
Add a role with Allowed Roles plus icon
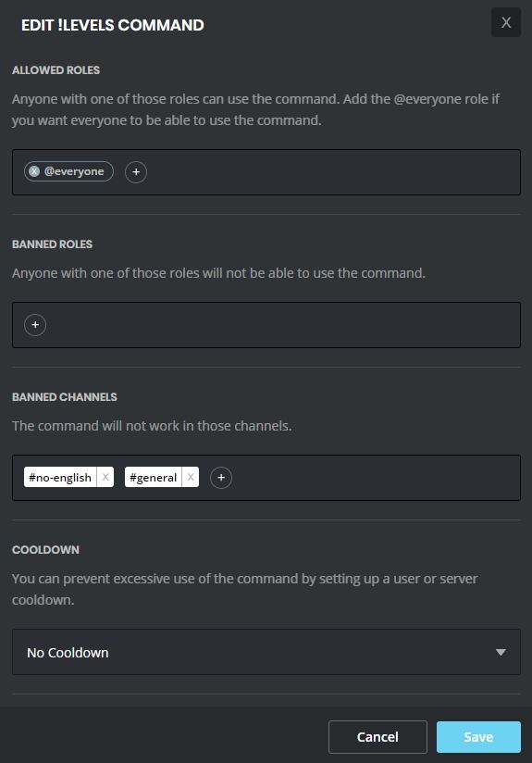(136, 172)
